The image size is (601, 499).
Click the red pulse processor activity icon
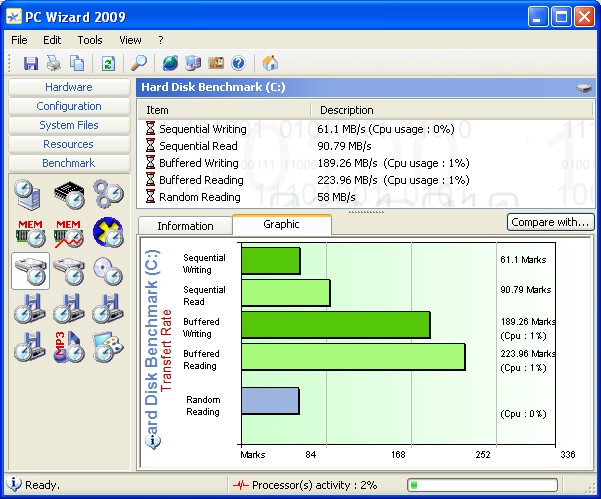click(241, 485)
